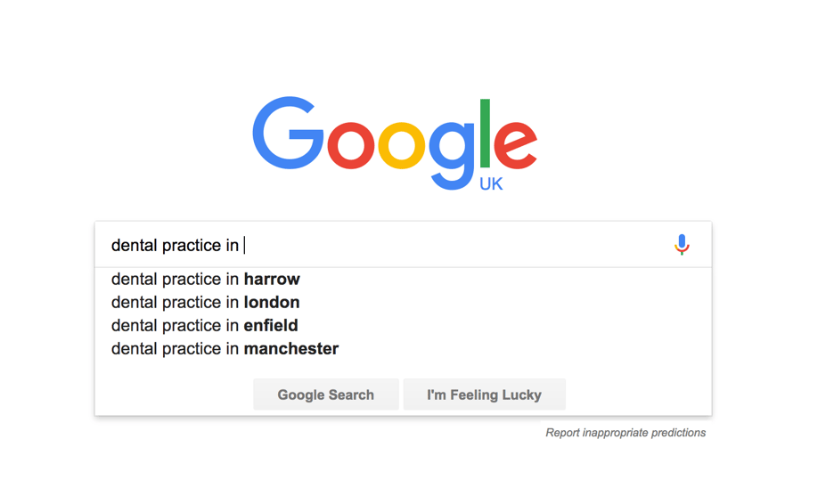Click the bold word "manchester" in the suggestions
The height and width of the screenshot is (504, 834).
pos(291,348)
